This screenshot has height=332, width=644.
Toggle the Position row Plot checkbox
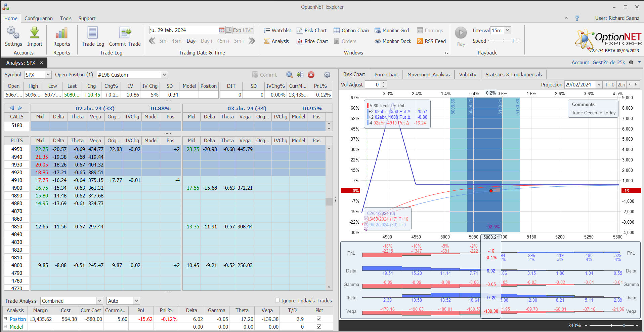coord(319,319)
